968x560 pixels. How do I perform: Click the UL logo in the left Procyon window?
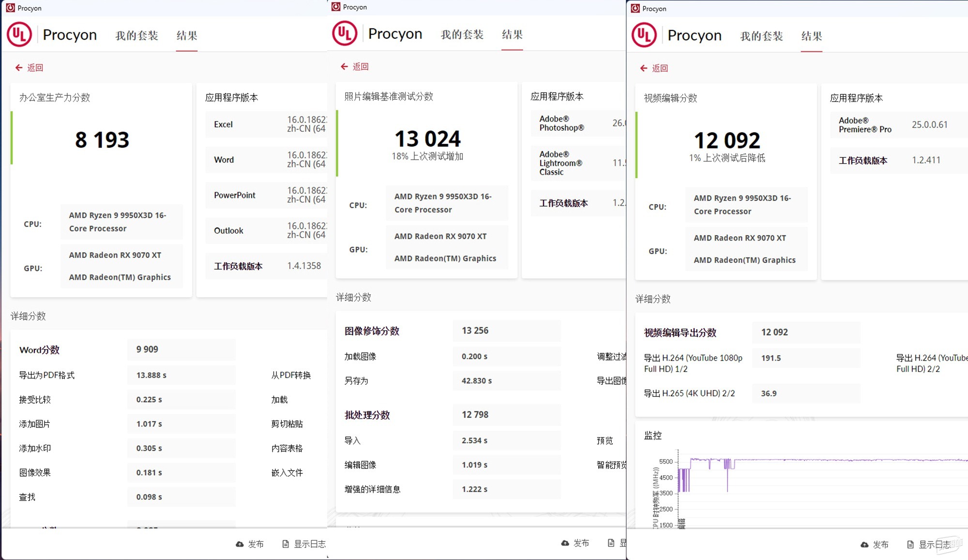pyautogui.click(x=19, y=34)
